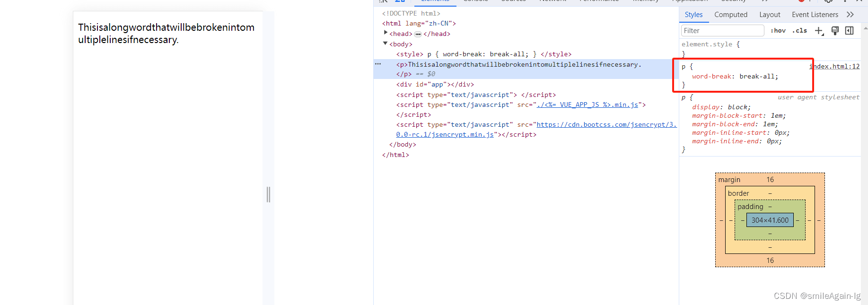The width and height of the screenshot is (868, 305).
Task: Collapse the body element node
Action: click(385, 44)
